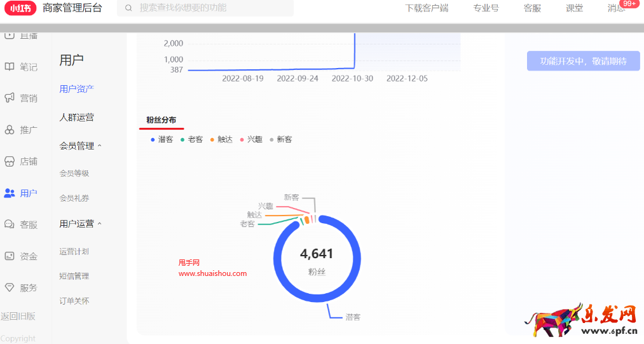Viewport: 644px width, 344px height.
Task: Toggle 老客 legend series visibility
Action: [191, 139]
